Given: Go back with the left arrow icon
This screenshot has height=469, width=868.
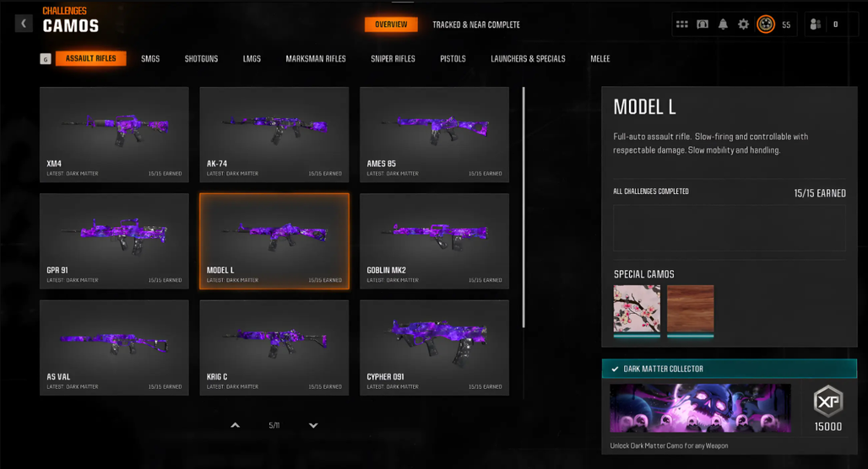Looking at the screenshot, I should (24, 24).
